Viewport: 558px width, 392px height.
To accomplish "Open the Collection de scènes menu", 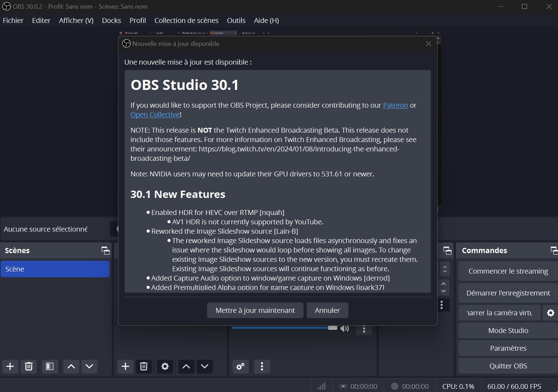I will pos(186,20).
